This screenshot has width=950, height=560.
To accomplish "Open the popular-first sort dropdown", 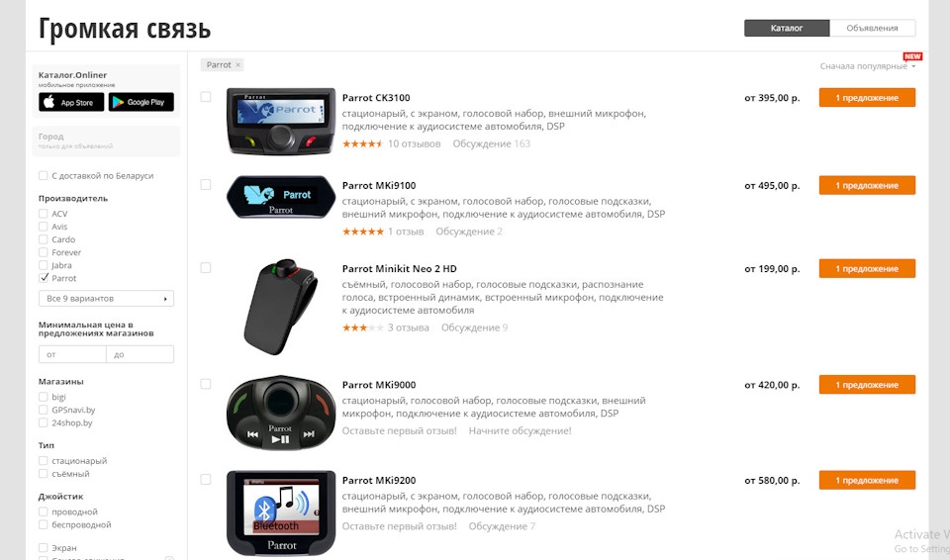I will 868,66.
